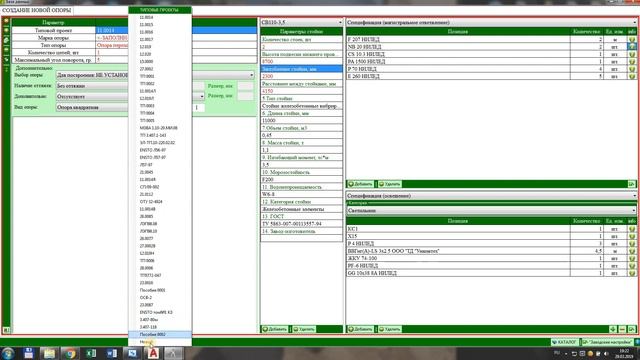Open info icon for ЖКУ 74-100 row

632,258
